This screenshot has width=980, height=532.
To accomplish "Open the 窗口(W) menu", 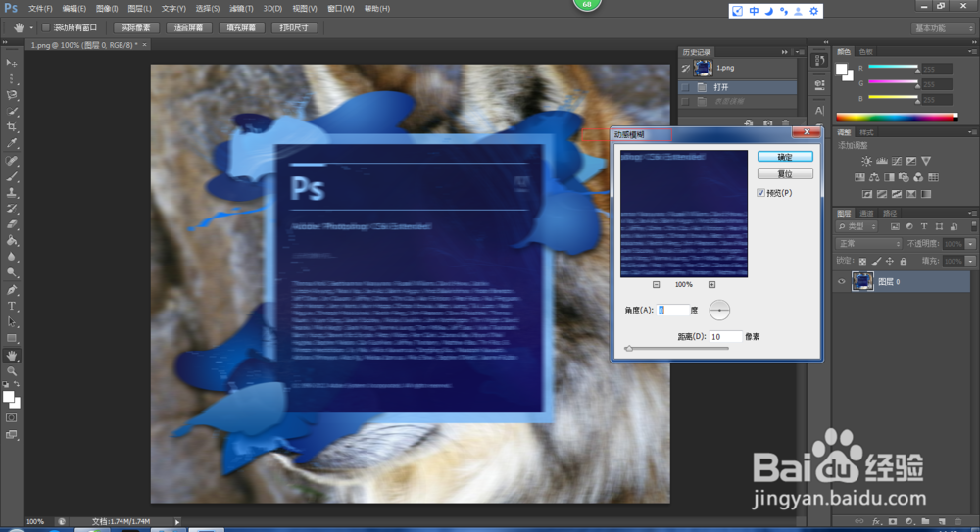I will coord(341,9).
